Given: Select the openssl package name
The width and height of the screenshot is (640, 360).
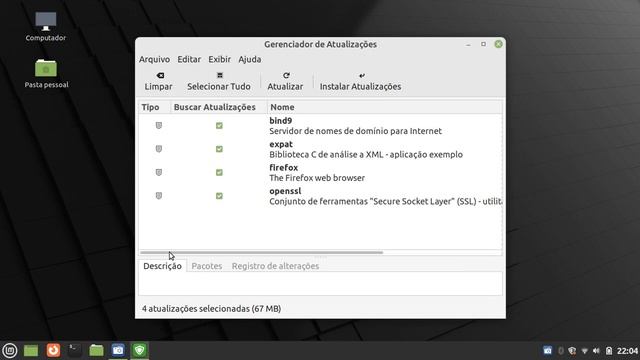Looking at the screenshot, I should (285, 191).
